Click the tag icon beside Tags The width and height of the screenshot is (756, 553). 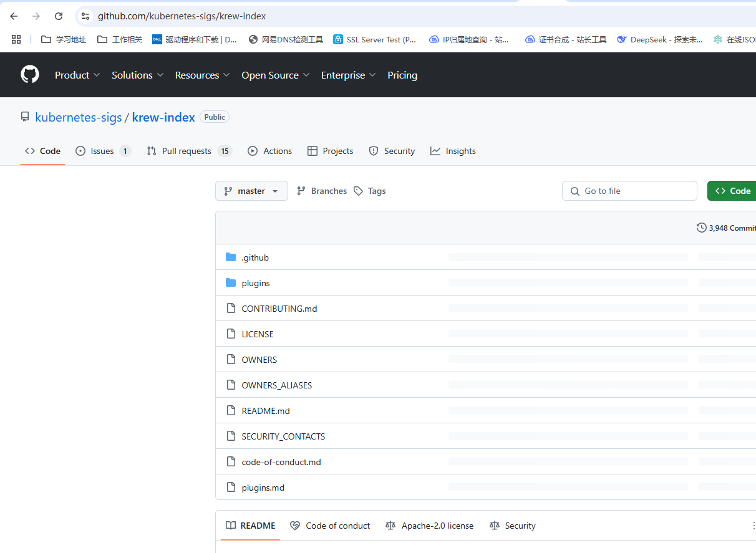(x=358, y=191)
